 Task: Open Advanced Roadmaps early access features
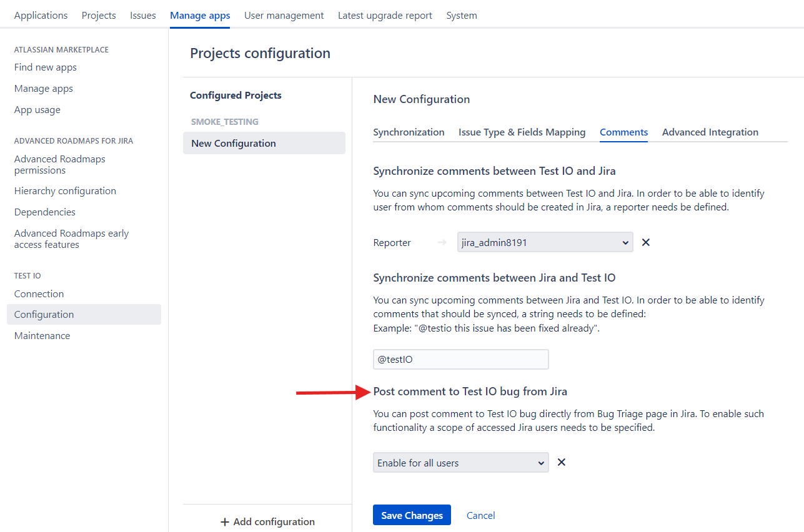[x=71, y=239]
